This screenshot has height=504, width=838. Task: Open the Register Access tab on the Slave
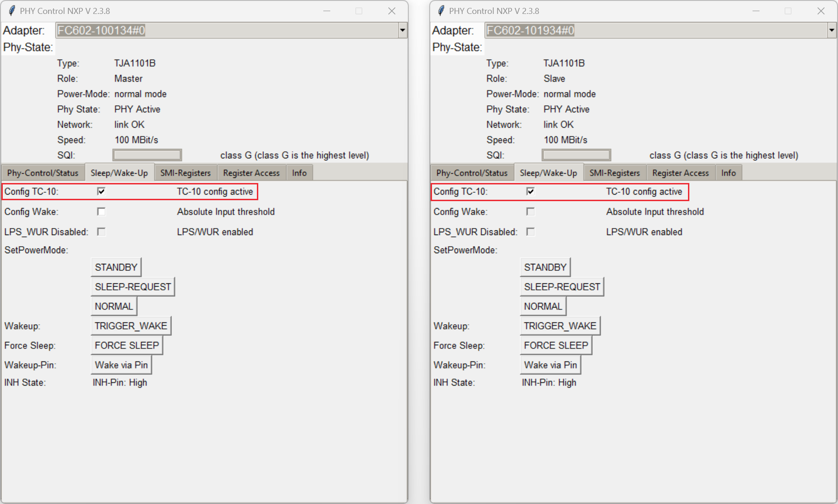(x=681, y=172)
